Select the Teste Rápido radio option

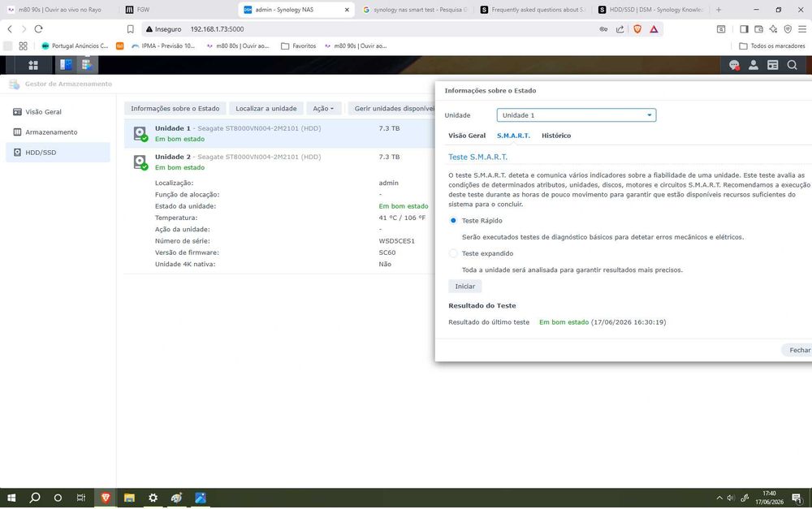pyautogui.click(x=453, y=221)
